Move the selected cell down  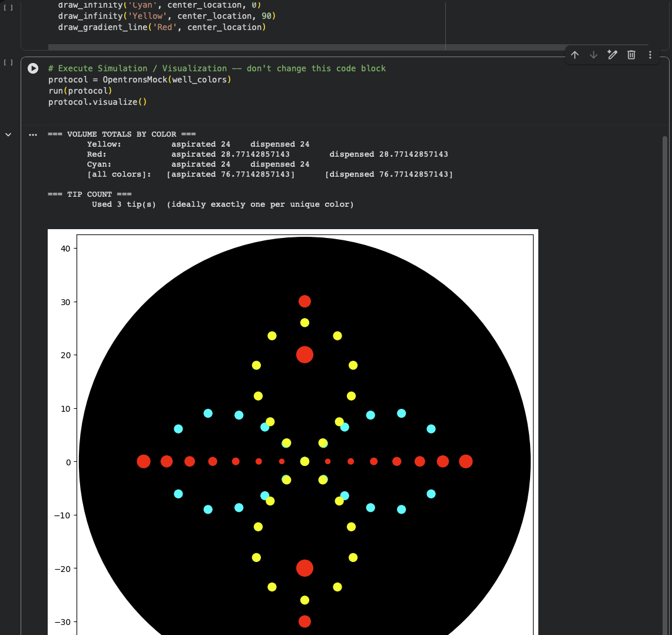point(594,55)
